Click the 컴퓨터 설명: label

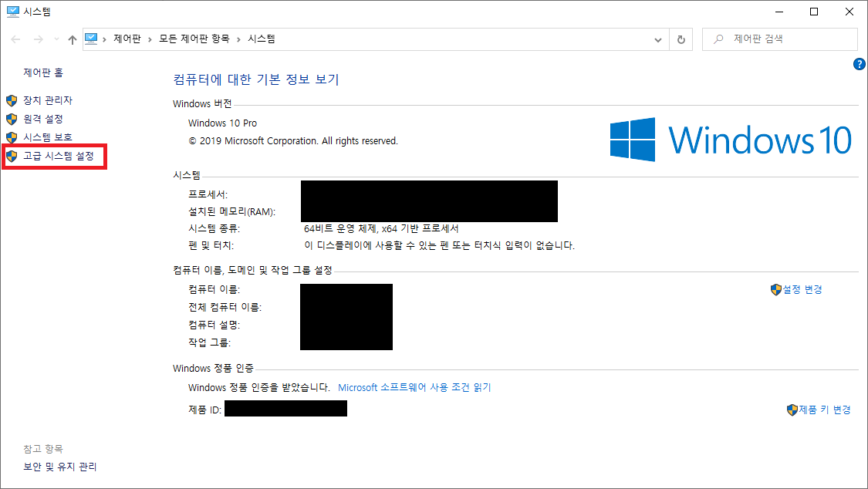tap(214, 325)
